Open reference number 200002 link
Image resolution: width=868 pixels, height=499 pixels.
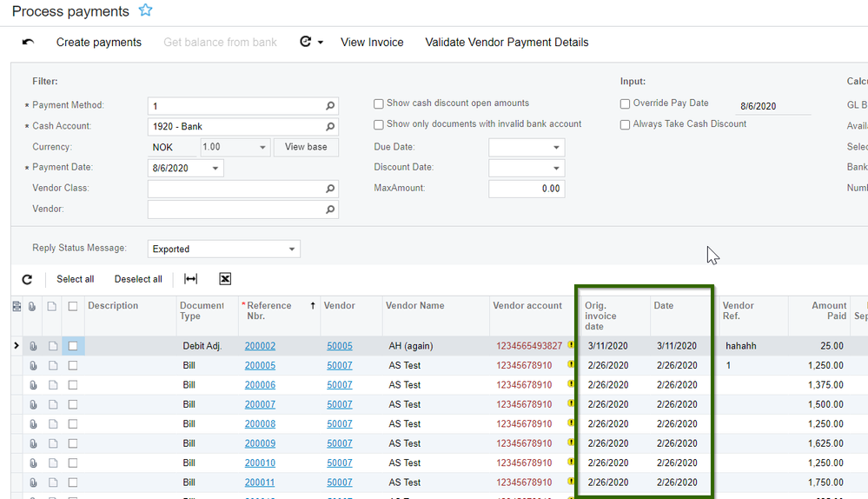coord(260,346)
